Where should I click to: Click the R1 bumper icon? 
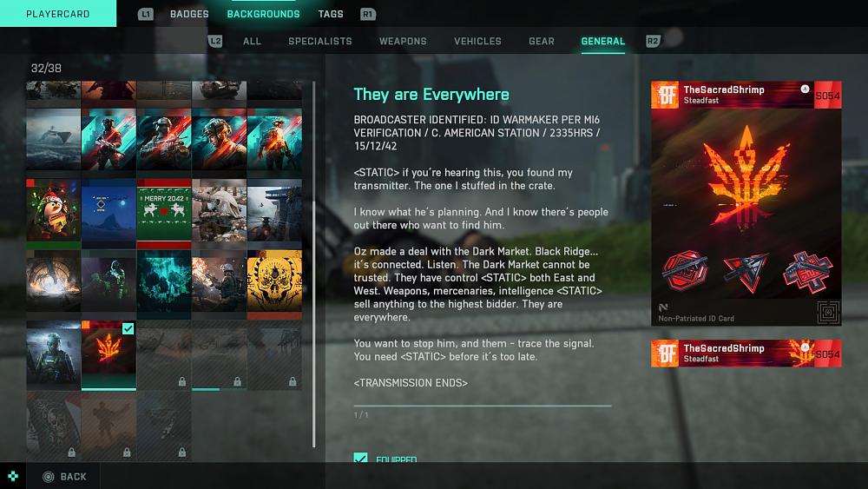(368, 14)
